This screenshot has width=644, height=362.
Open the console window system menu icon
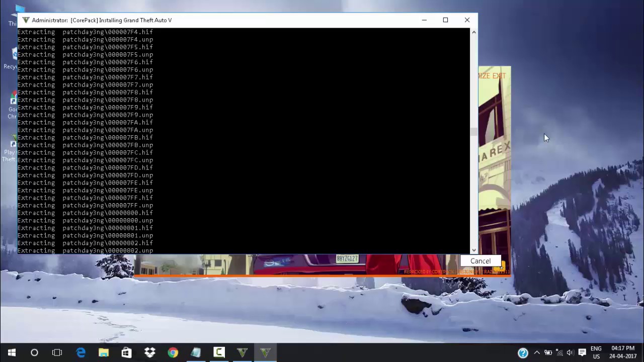pyautogui.click(x=26, y=20)
